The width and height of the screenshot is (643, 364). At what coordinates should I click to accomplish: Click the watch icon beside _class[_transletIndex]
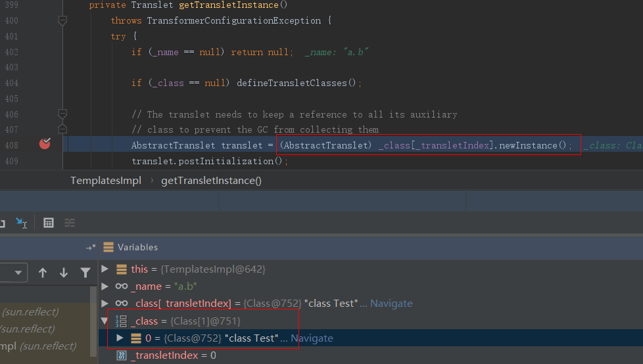[122, 304]
